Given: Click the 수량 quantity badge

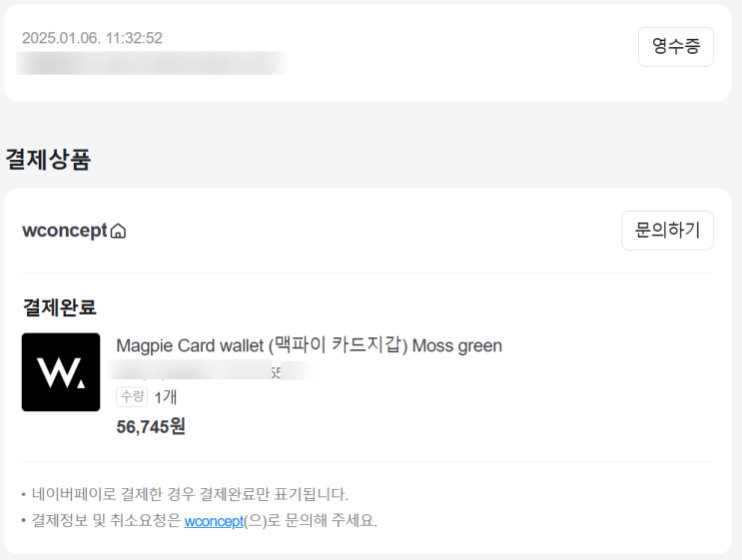Looking at the screenshot, I should coord(132,396).
